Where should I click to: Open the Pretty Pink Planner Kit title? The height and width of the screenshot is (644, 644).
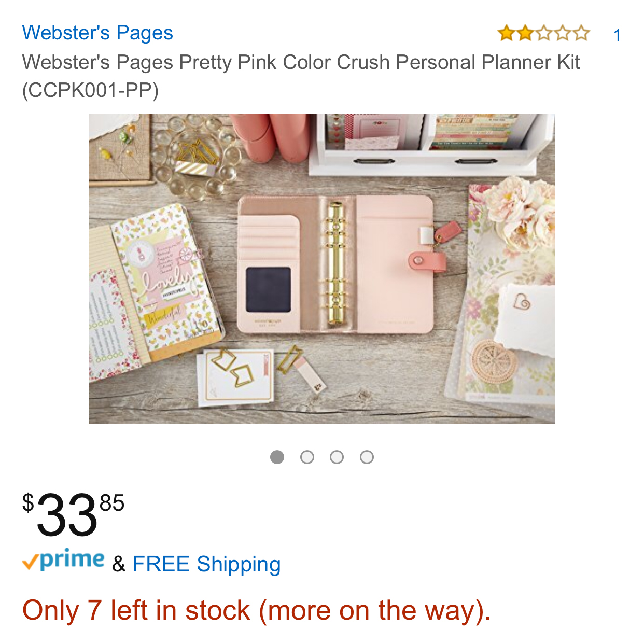click(301, 62)
